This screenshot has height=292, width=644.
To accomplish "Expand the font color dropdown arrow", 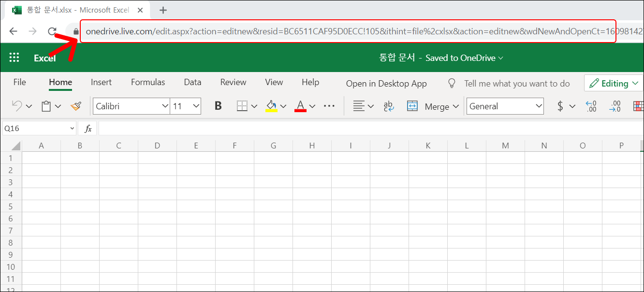I will 312,106.
